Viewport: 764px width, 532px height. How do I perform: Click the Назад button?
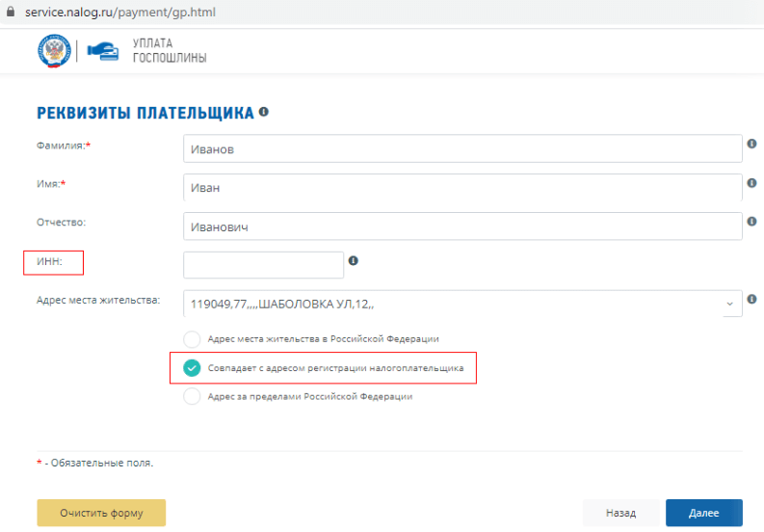(x=620, y=513)
